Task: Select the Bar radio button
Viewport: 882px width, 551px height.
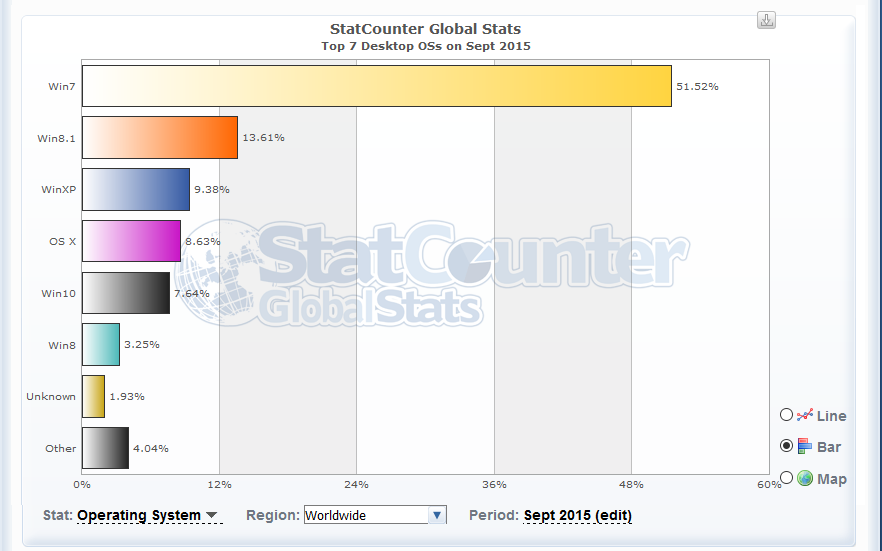Action: [786, 446]
